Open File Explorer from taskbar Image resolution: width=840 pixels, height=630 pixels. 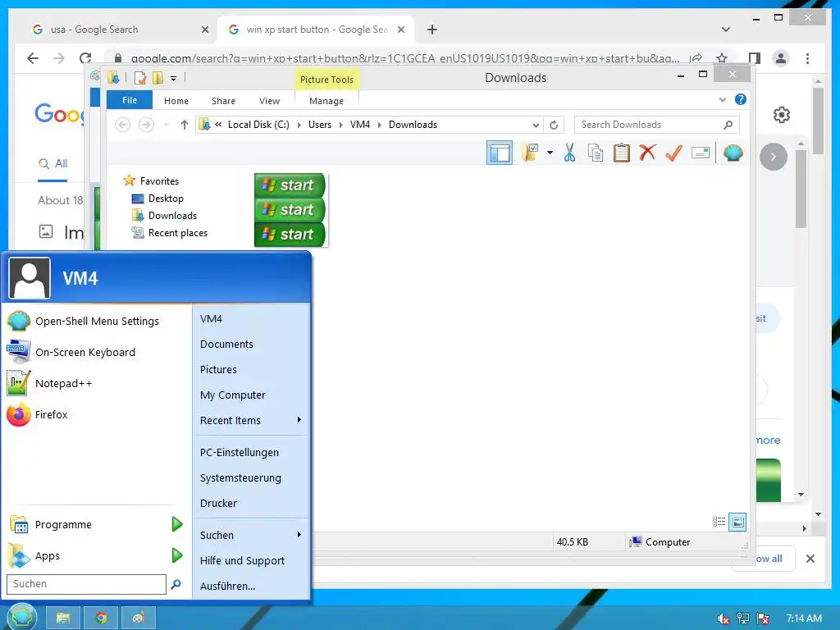(x=63, y=619)
